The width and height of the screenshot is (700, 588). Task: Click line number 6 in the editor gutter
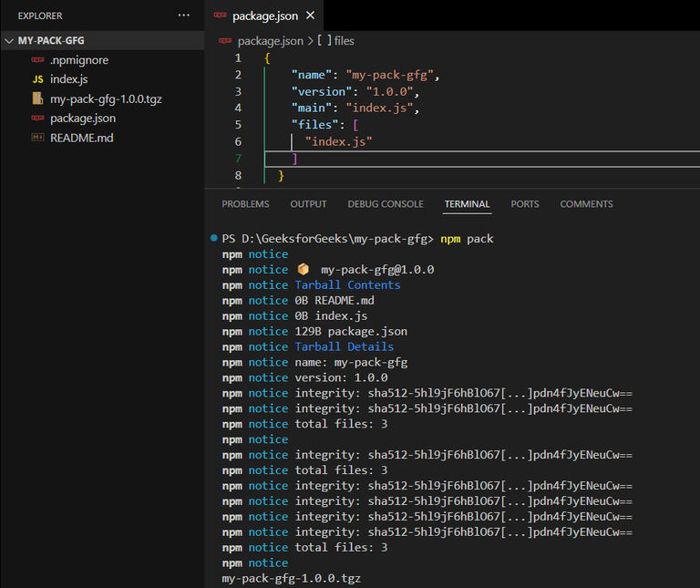coord(238,142)
